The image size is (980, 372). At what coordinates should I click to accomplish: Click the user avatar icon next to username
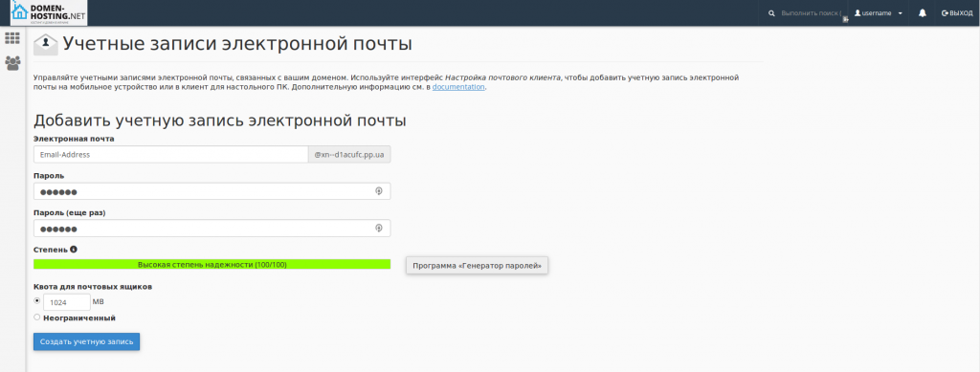point(857,13)
